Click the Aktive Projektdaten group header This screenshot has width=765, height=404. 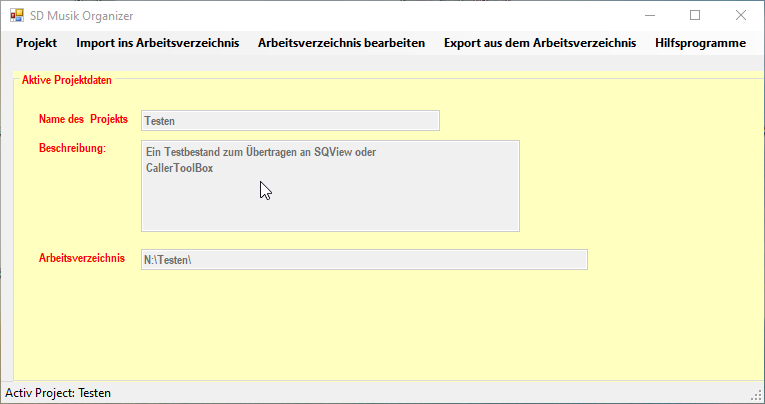(67, 79)
